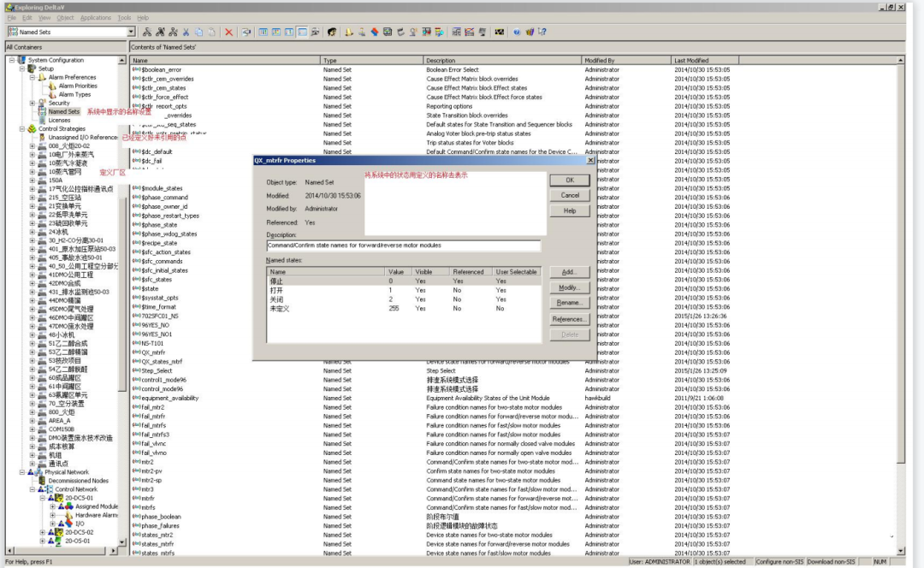Click the red X delete toolbar icon
Image resolution: width=924 pixels, height=568 pixels.
(x=228, y=33)
